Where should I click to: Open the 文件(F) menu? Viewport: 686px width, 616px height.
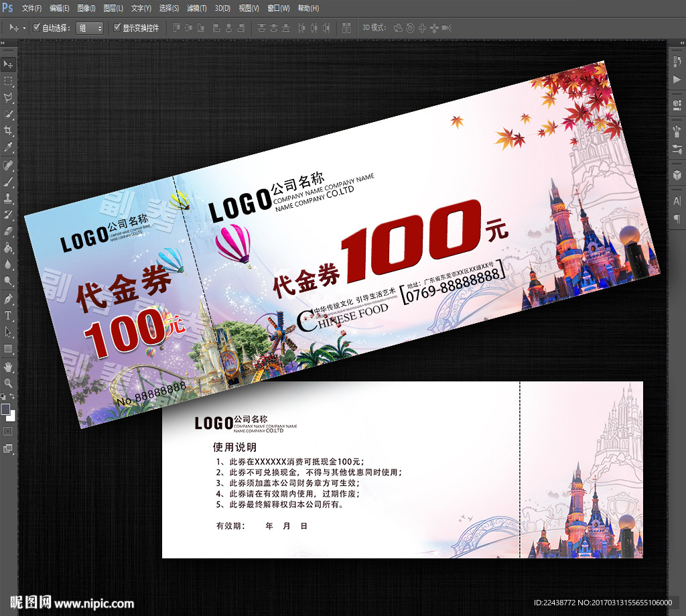31,8
